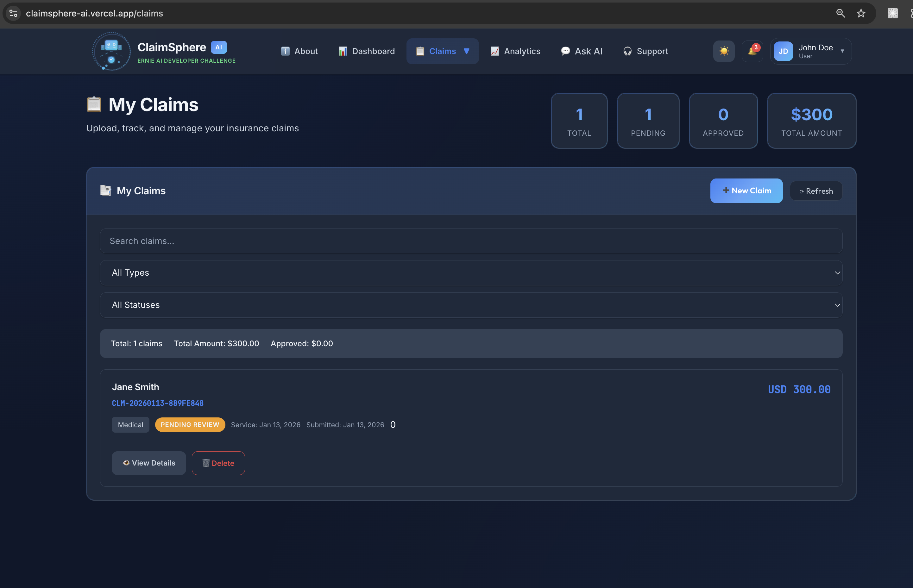The width and height of the screenshot is (913, 588).
Task: Expand John Doe user menu
Action: point(842,51)
